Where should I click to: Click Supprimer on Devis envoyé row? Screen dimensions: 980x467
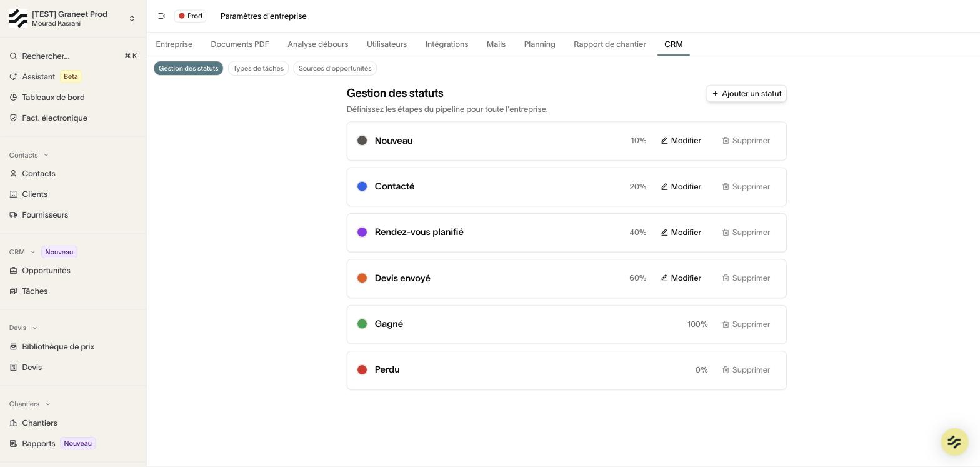coord(746,278)
